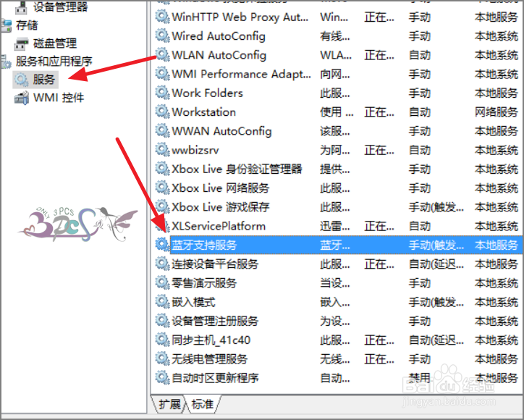Select 无线电管理服务 service name
This screenshot has width=524, height=420.
[210, 359]
